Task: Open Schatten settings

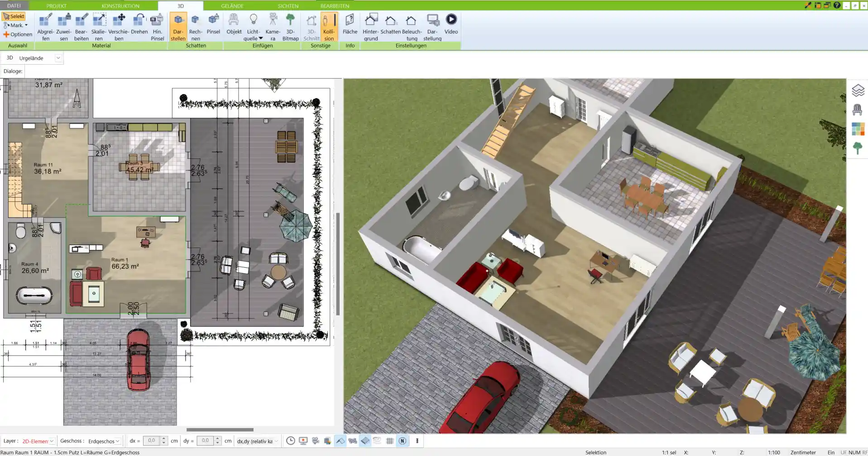Action: click(x=390, y=24)
